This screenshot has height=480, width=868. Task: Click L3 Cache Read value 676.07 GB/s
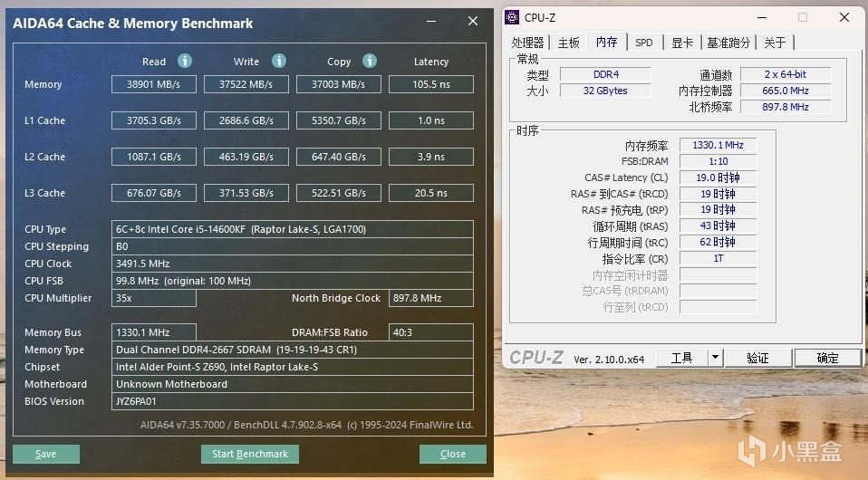tap(154, 193)
